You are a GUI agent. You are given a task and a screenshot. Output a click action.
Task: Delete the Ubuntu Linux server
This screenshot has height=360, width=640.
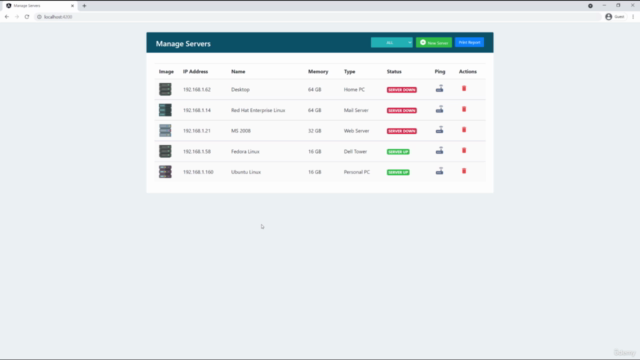click(464, 171)
